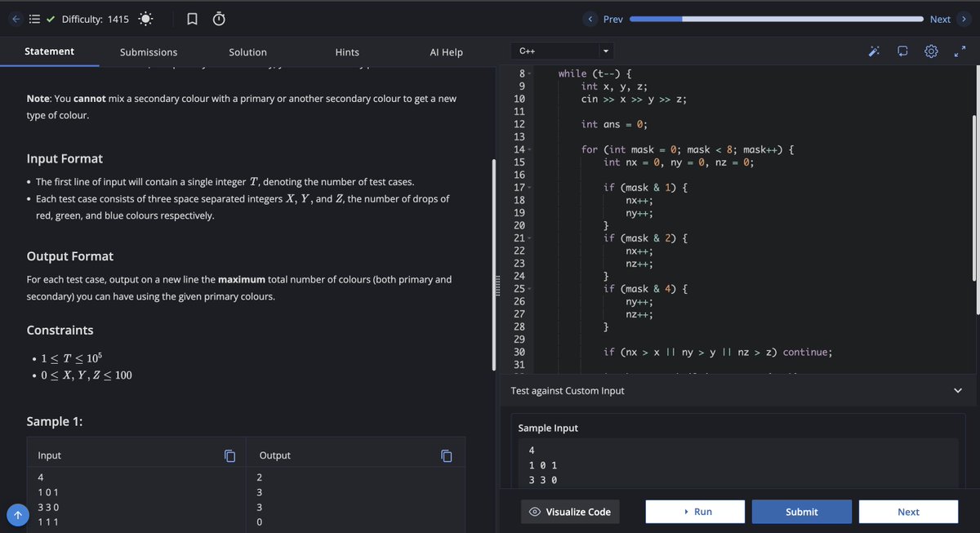Submit the solution

(x=801, y=512)
